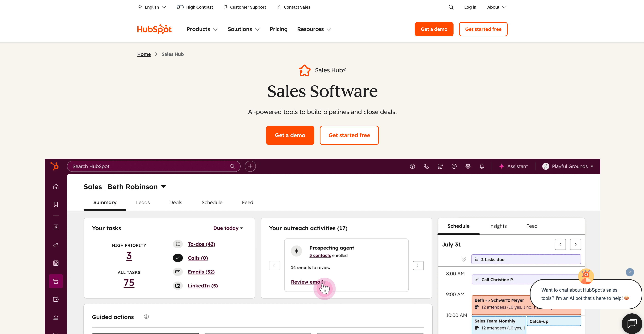Open the Playful Grounds account menu
This screenshot has width=644, height=334.
(x=568, y=166)
